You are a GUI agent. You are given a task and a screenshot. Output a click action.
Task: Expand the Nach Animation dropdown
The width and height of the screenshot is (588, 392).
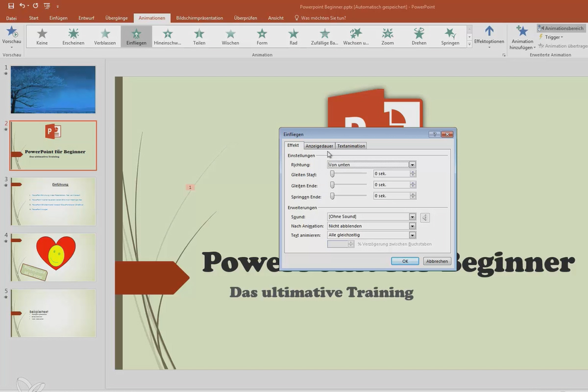pos(412,225)
